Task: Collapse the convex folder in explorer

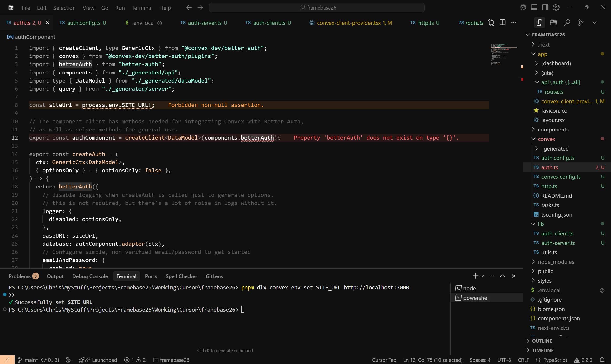Action: (546, 139)
